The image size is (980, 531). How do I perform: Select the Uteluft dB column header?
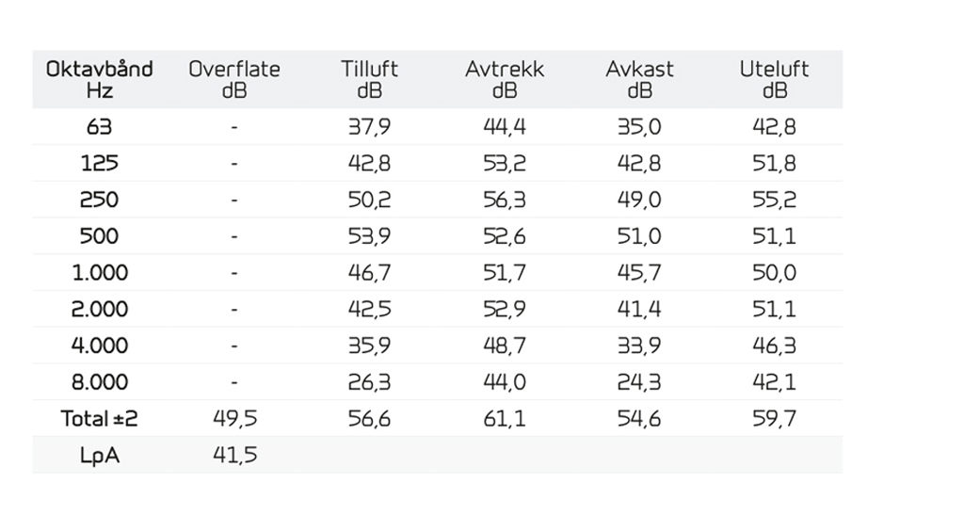[x=775, y=79]
